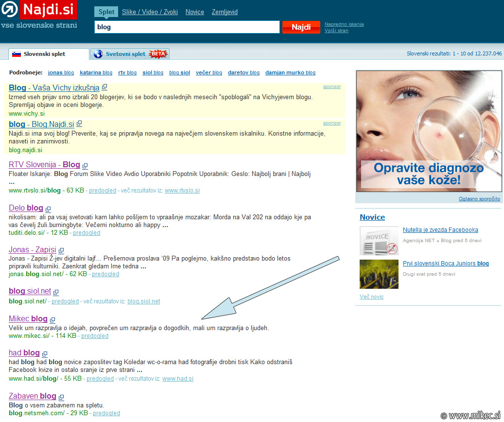Open new-window icon beside blog.siol.net title
504x422 pixels.
[x=56, y=292]
